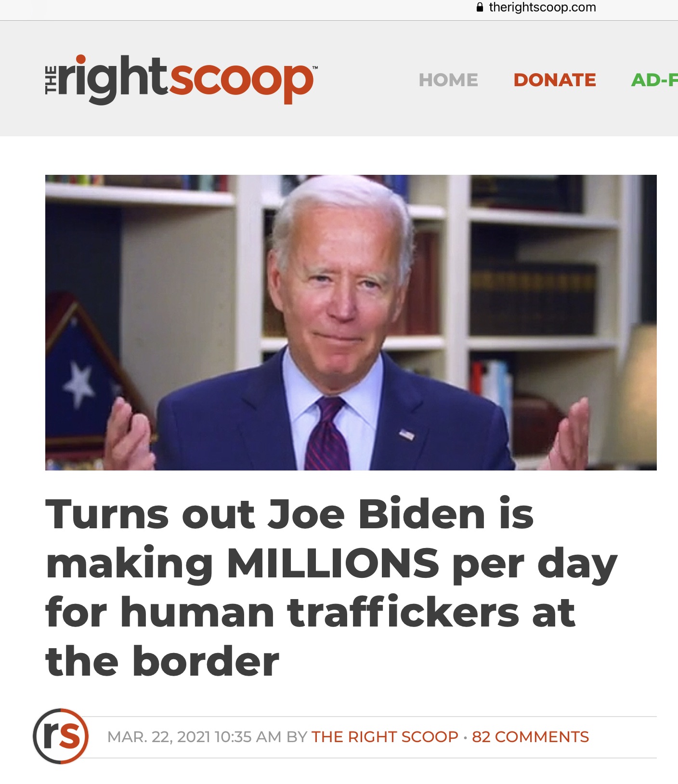
Task: Click 'the border' at the end of the headline
Action: 162,661
